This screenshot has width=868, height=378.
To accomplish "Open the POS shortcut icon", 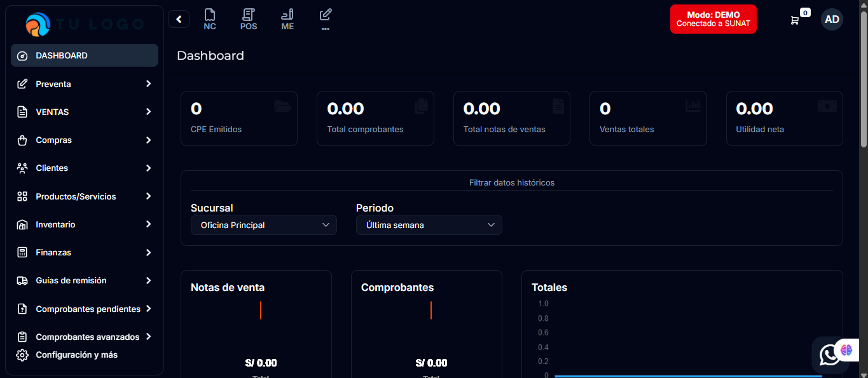I will 249,19.
